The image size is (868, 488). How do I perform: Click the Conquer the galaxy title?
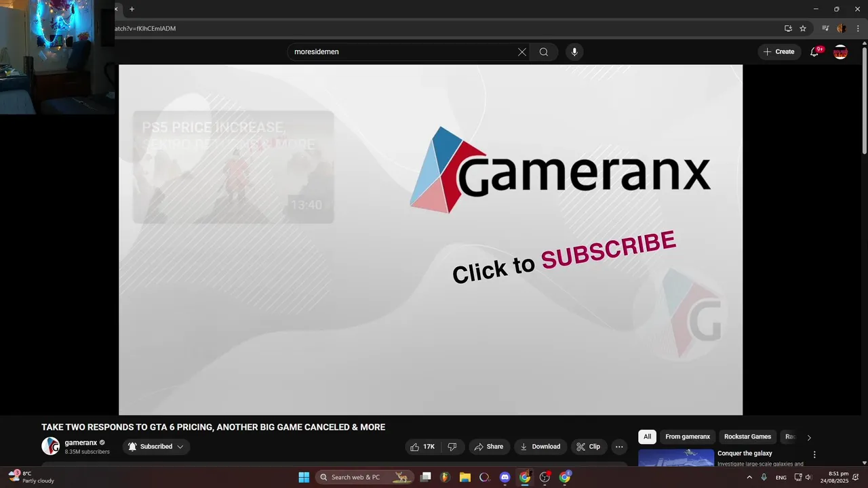(745, 453)
